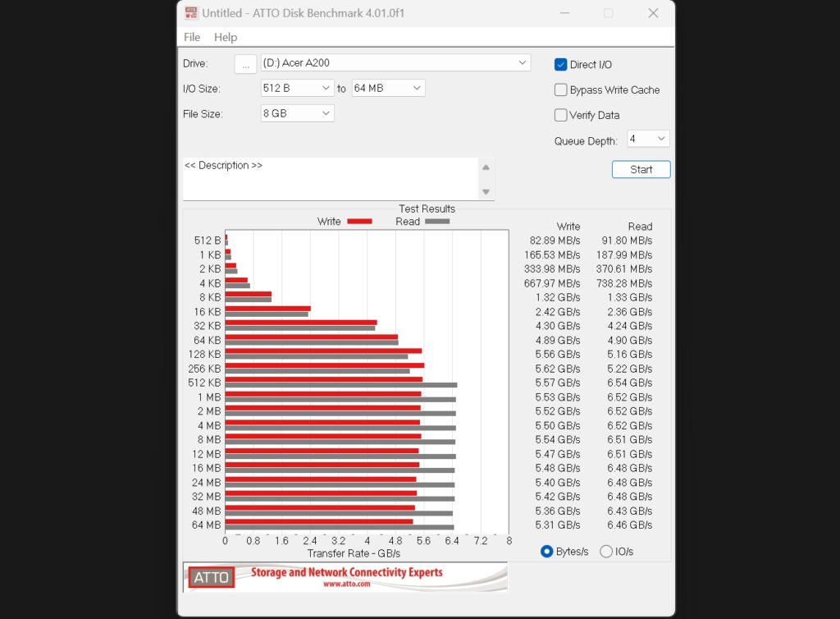Open the I/O Size maximum dropdown set to 64 MB

tap(388, 88)
